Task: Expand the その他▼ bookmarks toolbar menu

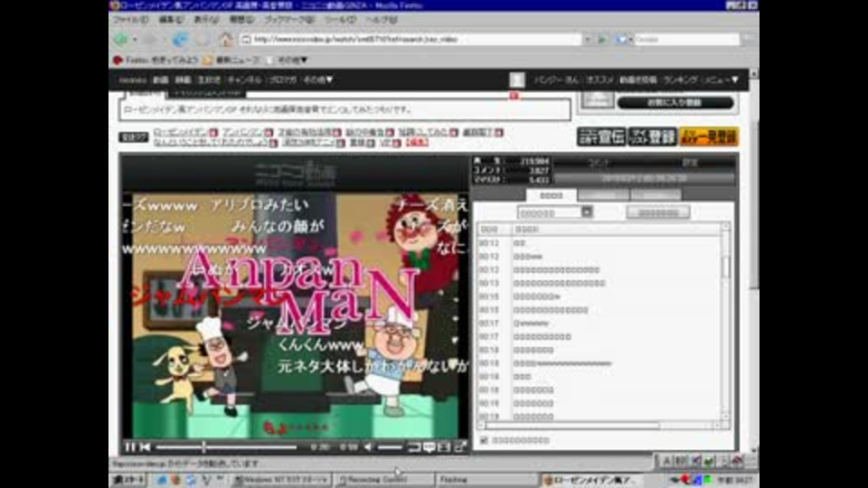Action: tap(292, 60)
